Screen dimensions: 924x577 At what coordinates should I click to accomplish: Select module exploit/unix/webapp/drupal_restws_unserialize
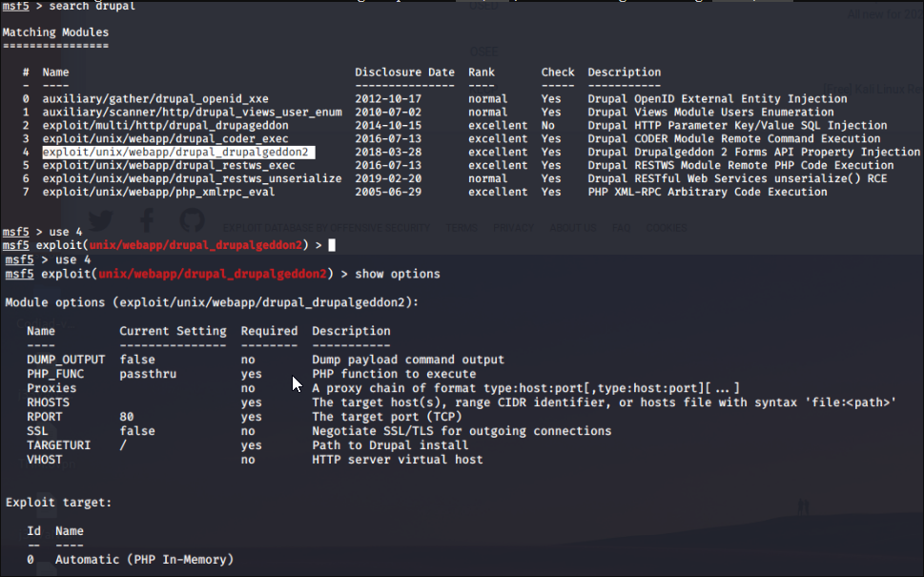click(x=192, y=178)
